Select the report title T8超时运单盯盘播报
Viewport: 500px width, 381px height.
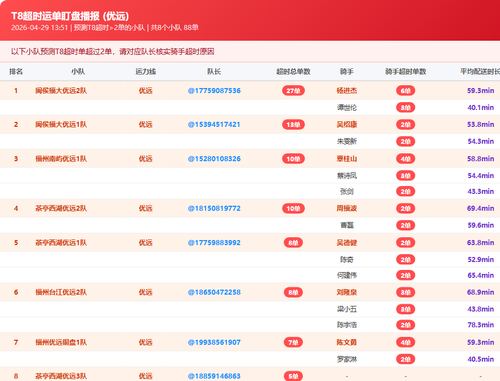tap(70, 16)
